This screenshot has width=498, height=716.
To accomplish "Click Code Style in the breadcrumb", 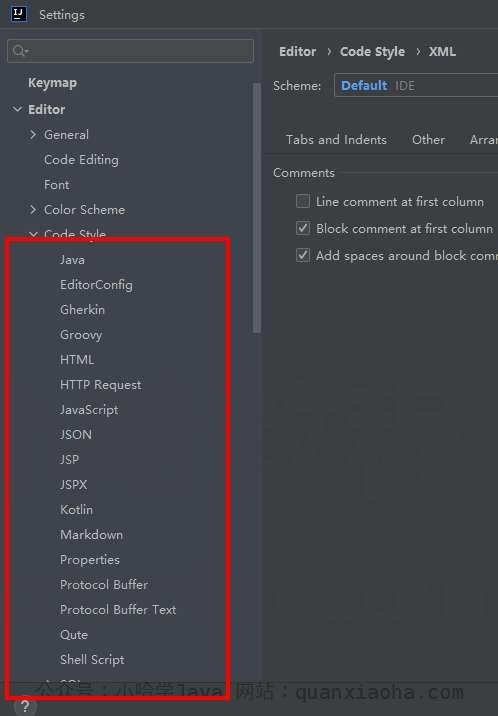I will (x=372, y=52).
